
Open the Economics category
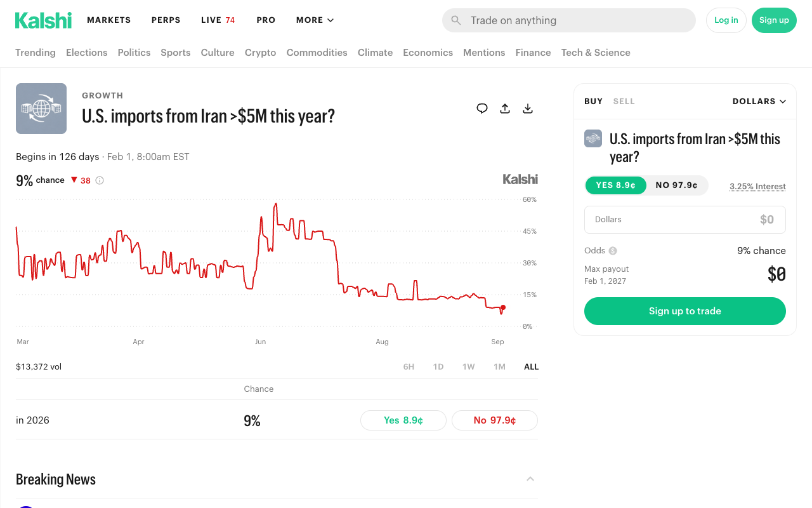428,53
